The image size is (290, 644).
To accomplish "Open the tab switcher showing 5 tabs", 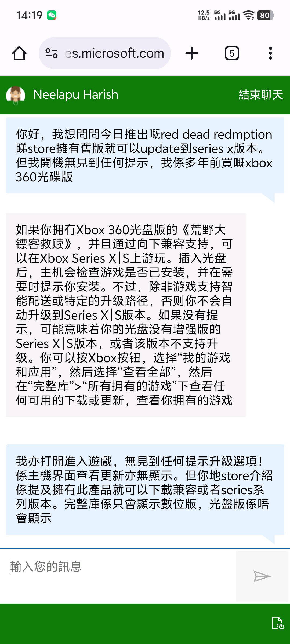I will (x=232, y=53).
